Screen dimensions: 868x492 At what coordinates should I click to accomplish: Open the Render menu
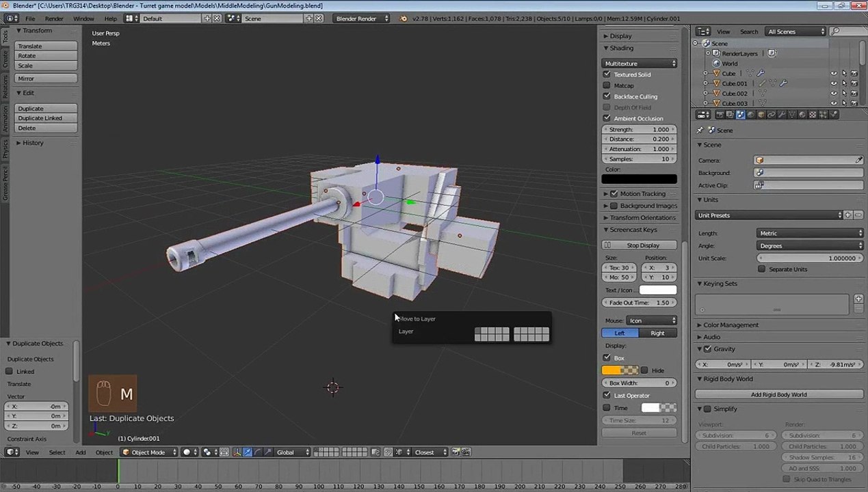click(x=54, y=18)
